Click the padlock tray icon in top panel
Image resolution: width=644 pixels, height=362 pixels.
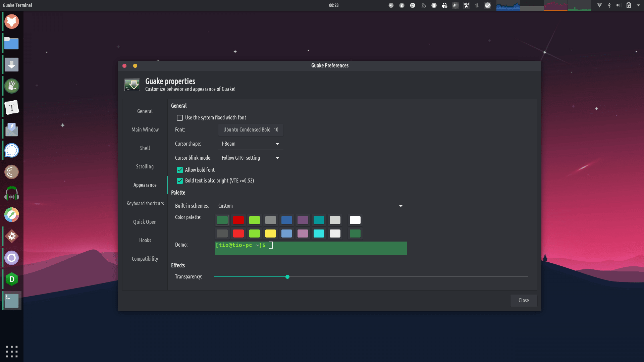pos(445,5)
